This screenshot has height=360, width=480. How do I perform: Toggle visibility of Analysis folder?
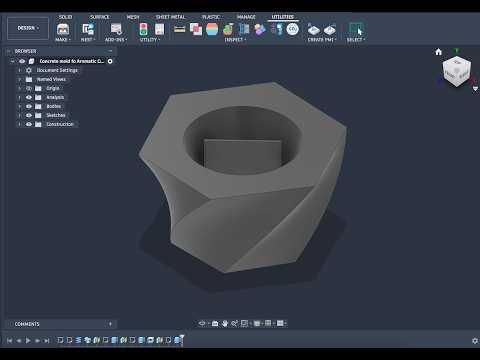[x=29, y=97]
